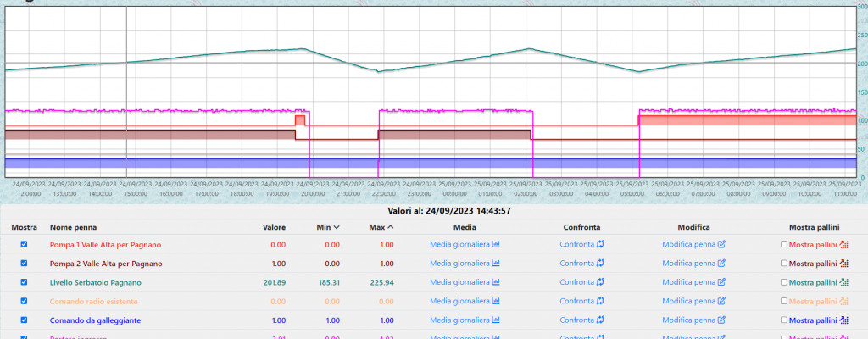
Task: Open Modifica penna for Comando radio esistente
Action: (x=693, y=302)
